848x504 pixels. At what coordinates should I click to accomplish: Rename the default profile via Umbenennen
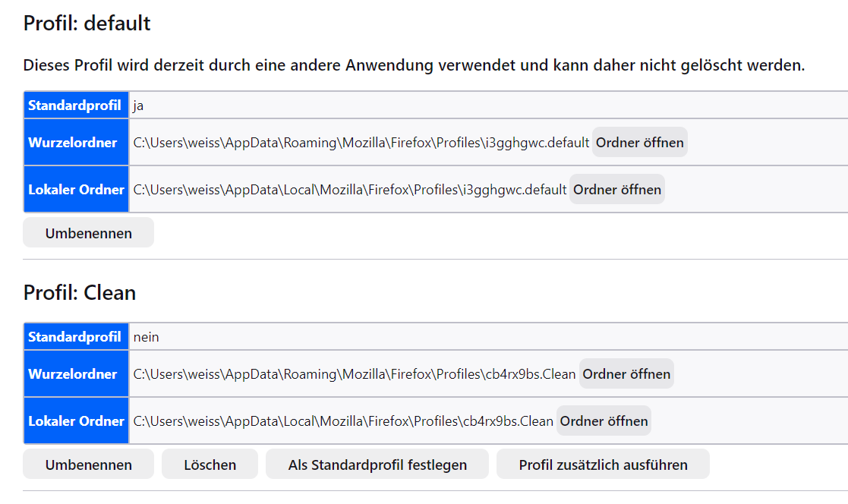pos(88,233)
